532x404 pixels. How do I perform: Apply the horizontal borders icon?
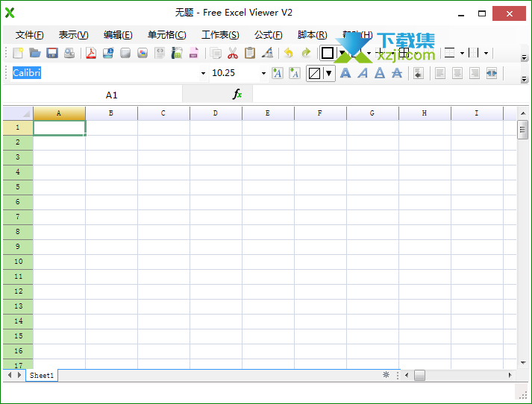(x=450, y=53)
